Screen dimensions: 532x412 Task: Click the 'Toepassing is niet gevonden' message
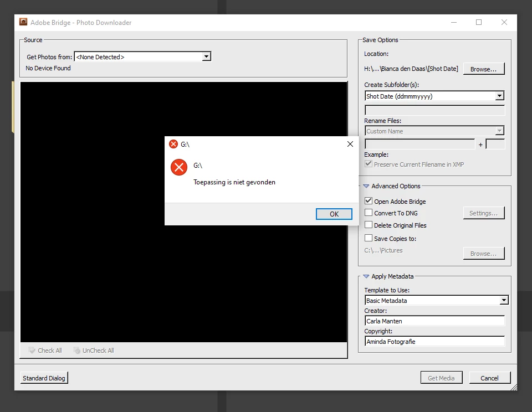point(234,182)
